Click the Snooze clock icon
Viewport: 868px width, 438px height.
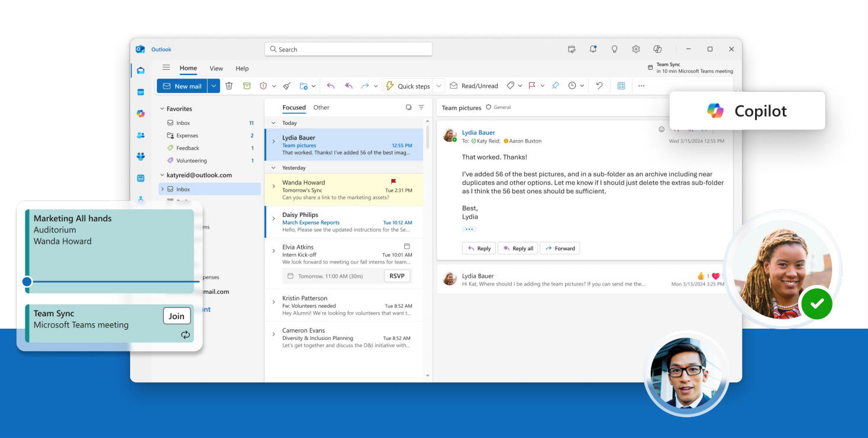point(572,86)
